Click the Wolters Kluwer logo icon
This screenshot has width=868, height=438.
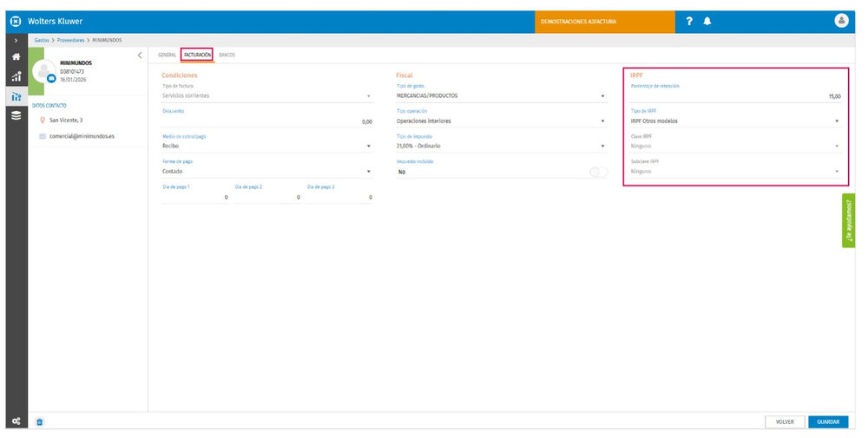tap(16, 22)
